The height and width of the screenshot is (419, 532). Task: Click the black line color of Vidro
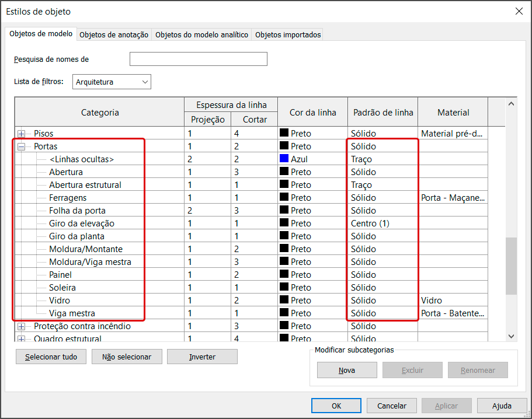[284, 301]
